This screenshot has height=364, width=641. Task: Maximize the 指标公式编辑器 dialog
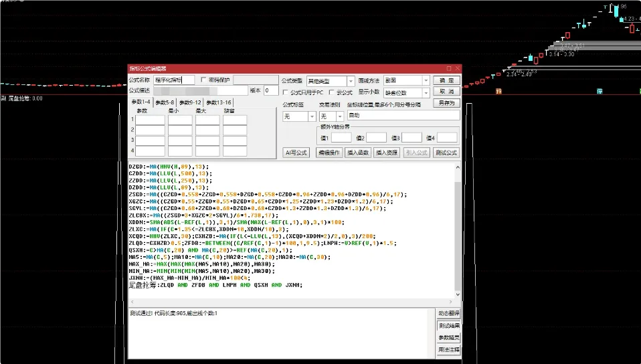[449, 68]
